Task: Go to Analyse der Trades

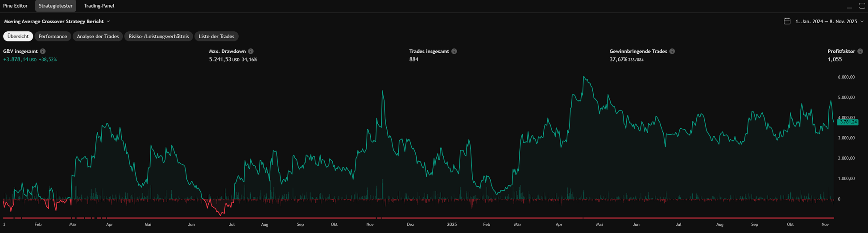Action: [98, 37]
